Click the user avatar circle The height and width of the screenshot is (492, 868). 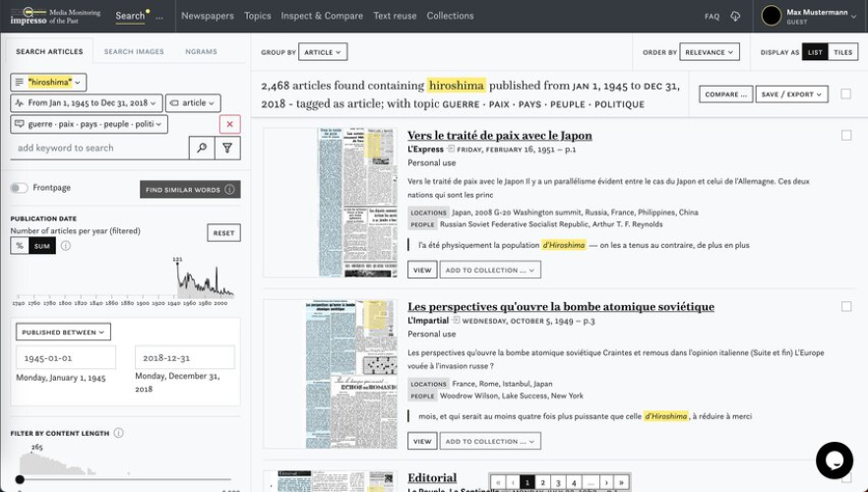coord(772,16)
